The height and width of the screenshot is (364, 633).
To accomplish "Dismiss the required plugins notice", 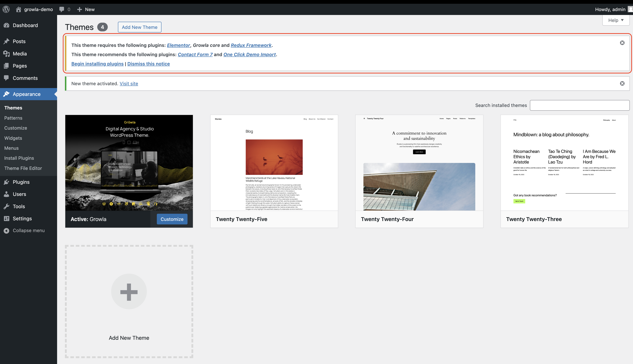I will [x=622, y=43].
